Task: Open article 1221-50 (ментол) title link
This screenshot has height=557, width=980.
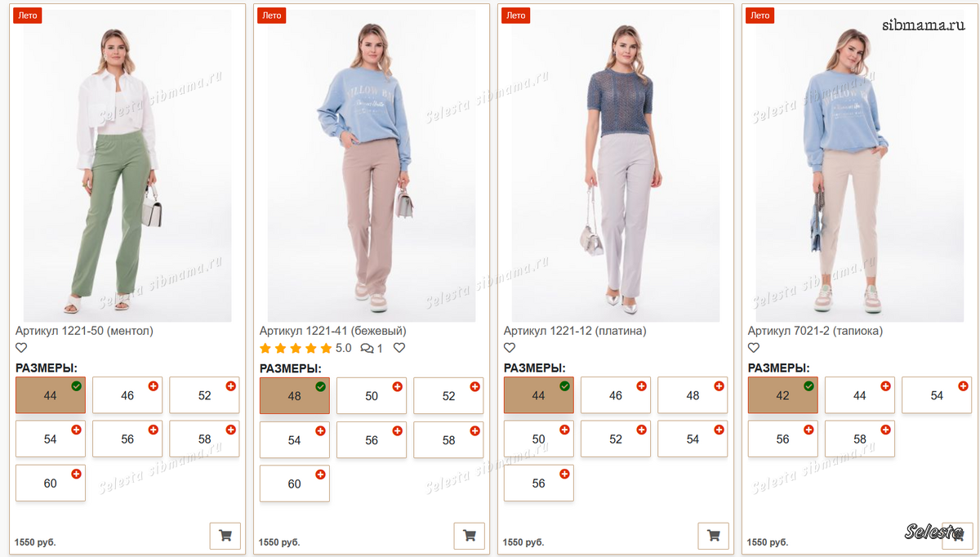Action: [x=84, y=331]
